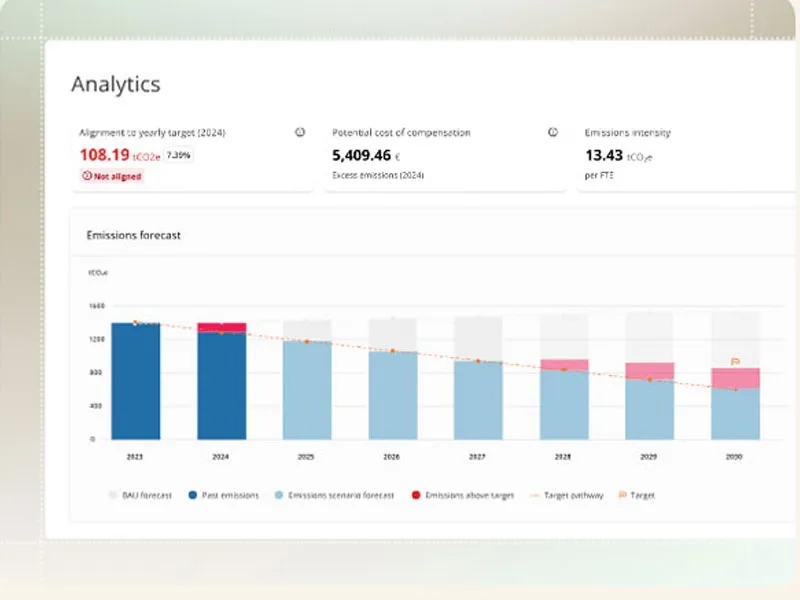Screen dimensions: 800x600
Task: Select the 2026 emissions scenario bar
Action: [x=392, y=395]
